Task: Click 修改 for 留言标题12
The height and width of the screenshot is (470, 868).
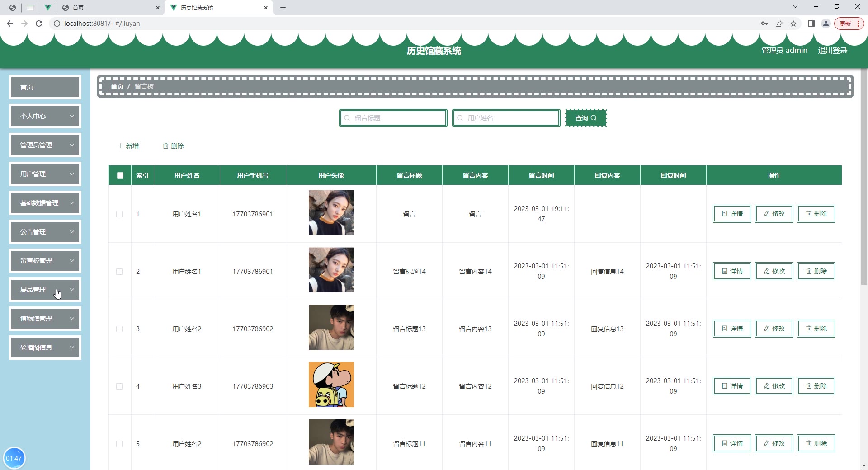Action: [x=774, y=386]
